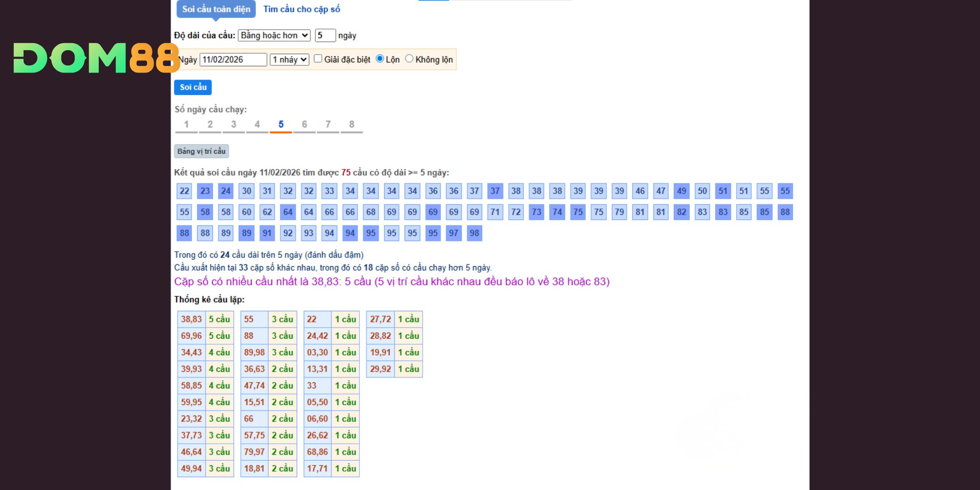Select the number 98 tile
Viewport: 980px width, 490px height.
point(474,233)
